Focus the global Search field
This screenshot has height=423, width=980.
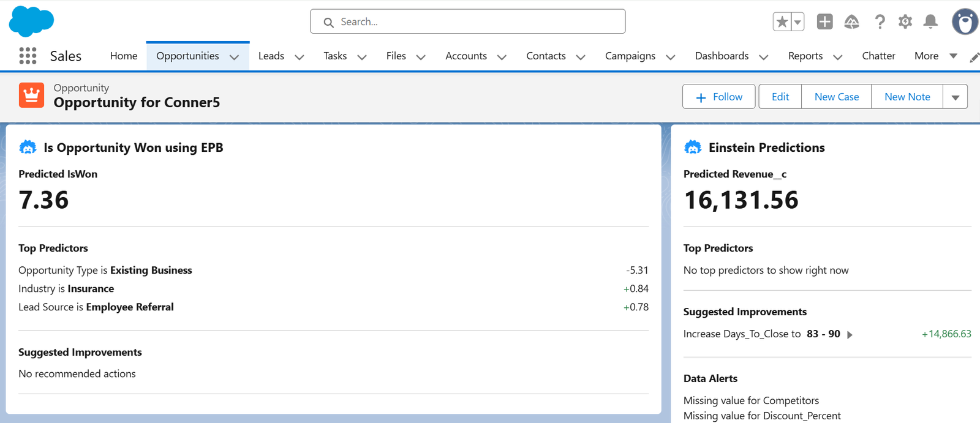(468, 21)
